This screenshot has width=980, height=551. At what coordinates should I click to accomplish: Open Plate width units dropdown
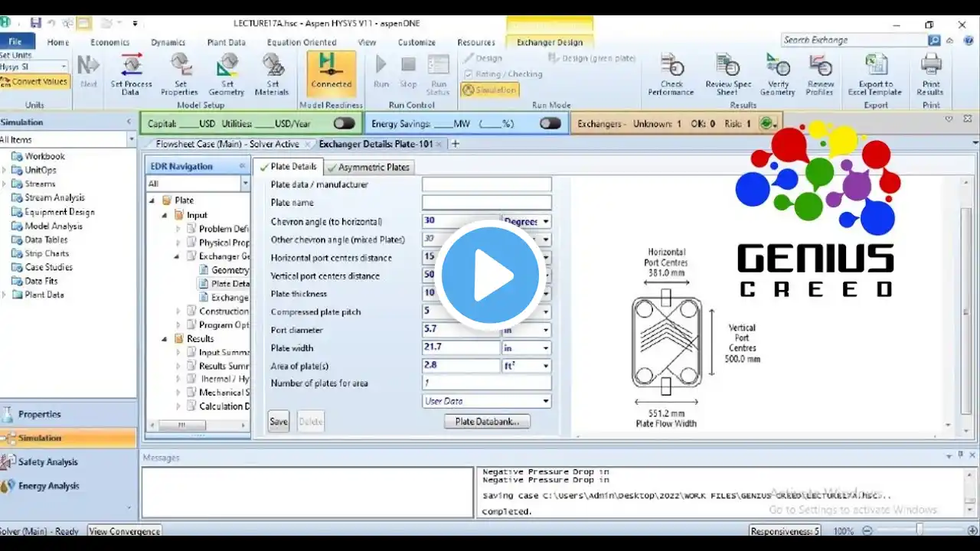point(546,348)
